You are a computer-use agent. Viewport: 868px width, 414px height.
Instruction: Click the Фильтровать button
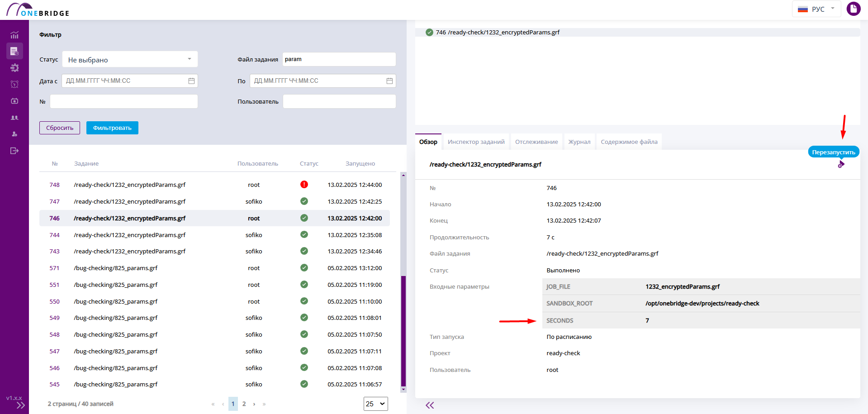click(x=112, y=128)
